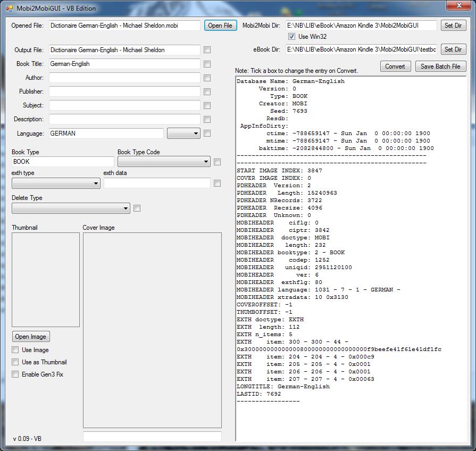Enable the Use Image checkbox
This screenshot has width=476, height=451.
pos(15,350)
